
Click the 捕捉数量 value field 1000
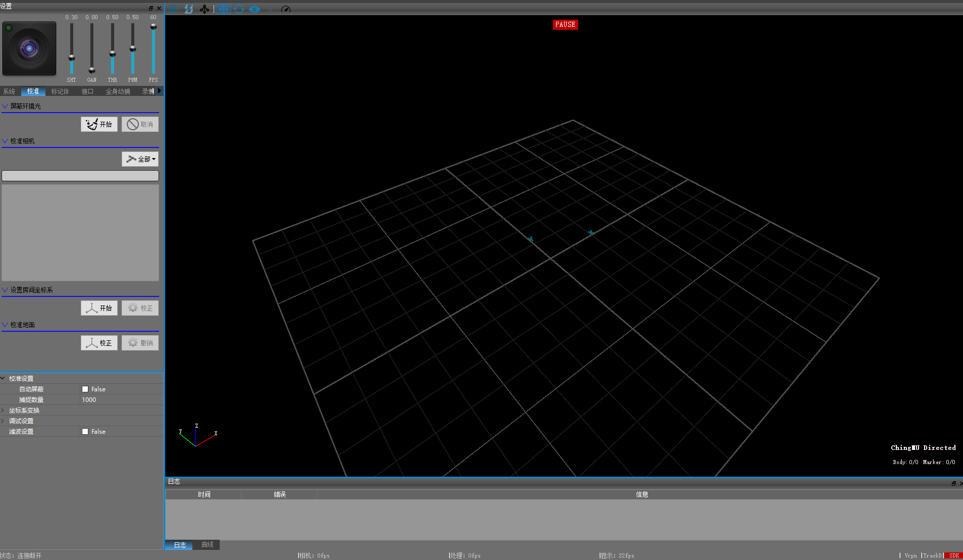point(122,400)
